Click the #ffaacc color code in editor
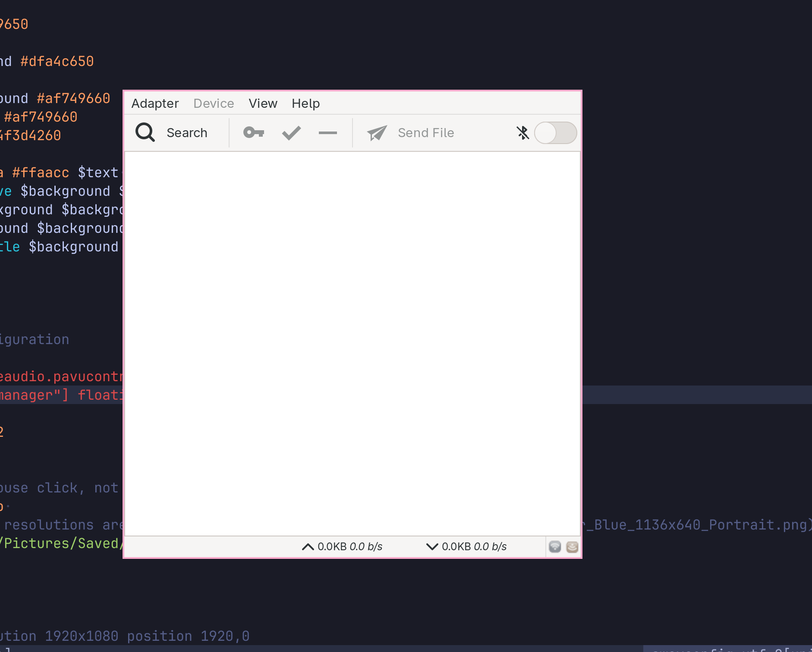The width and height of the screenshot is (812, 652). pos(41,172)
